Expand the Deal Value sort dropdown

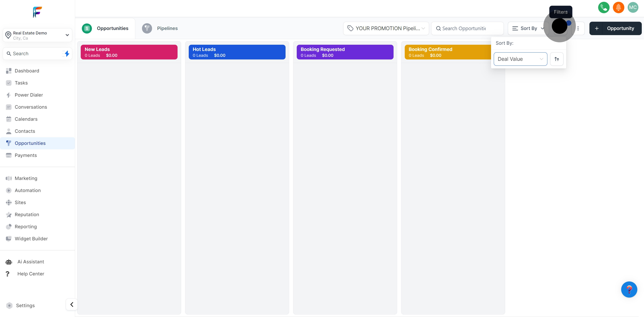tap(520, 59)
